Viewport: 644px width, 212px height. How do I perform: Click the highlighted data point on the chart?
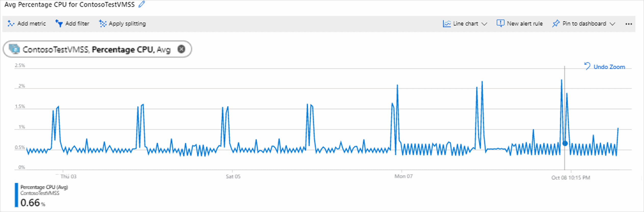565,143
